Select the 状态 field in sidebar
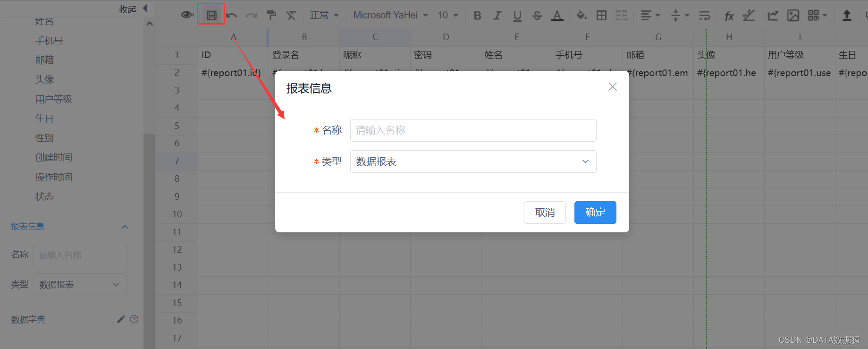Viewport: 868px width, 349px height. [45, 196]
